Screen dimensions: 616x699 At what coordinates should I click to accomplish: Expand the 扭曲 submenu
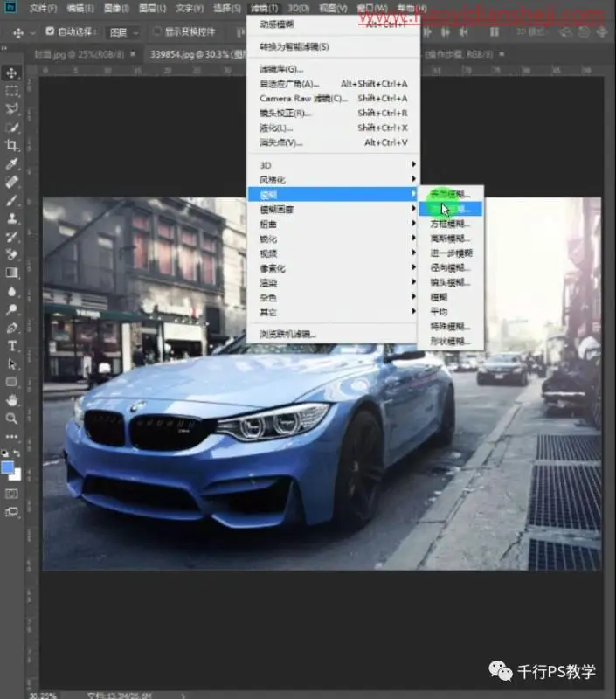coord(333,224)
